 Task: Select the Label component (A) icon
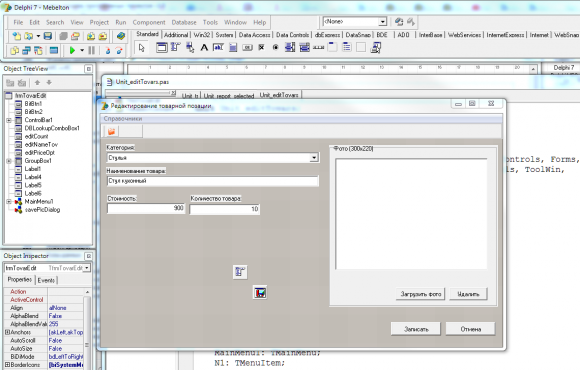pos(204,47)
